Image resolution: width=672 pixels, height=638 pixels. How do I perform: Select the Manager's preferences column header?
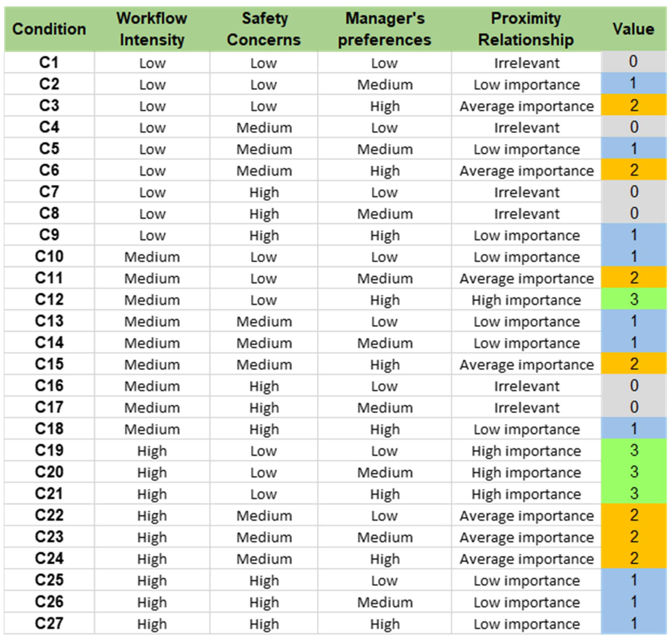[384, 29]
